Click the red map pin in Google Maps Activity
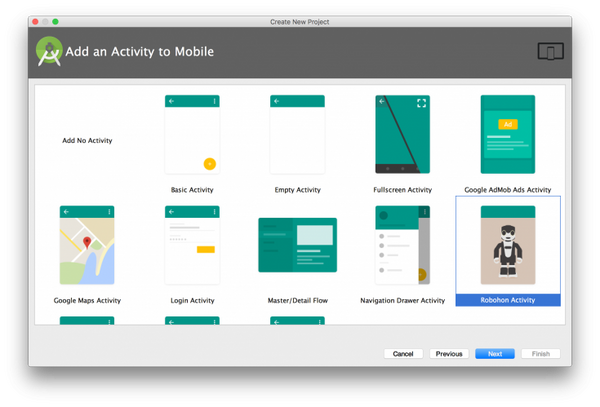The width and height of the screenshot is (600, 407). tap(88, 243)
